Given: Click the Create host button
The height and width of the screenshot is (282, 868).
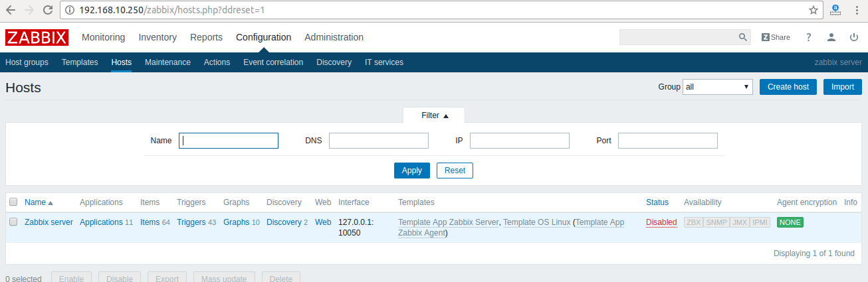Looking at the screenshot, I should pyautogui.click(x=788, y=87).
